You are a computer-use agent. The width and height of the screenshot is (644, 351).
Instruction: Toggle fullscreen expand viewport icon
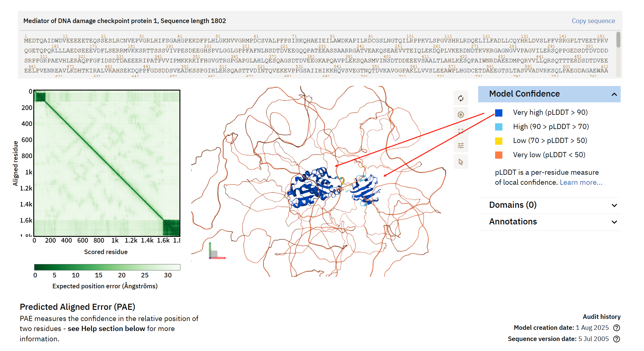click(x=461, y=131)
